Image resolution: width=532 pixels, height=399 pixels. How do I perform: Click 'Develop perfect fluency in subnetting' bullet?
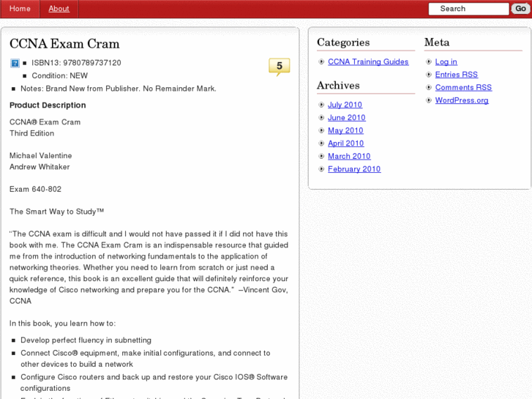[x=86, y=340]
